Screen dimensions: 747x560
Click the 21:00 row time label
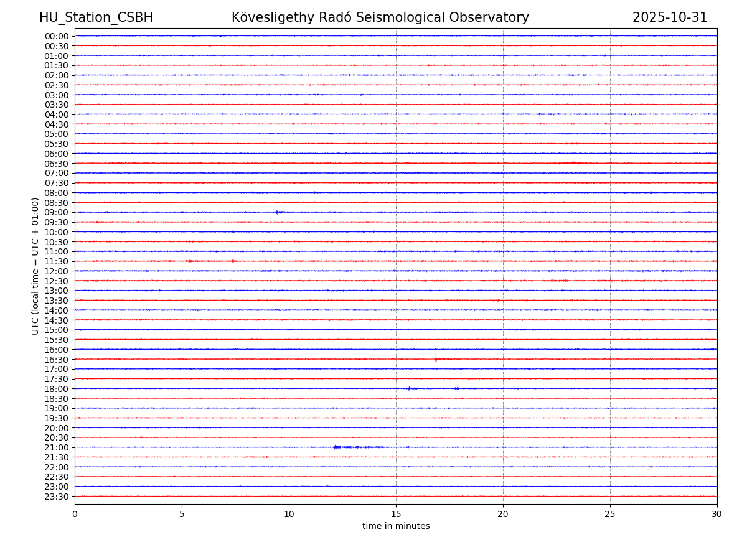(57, 447)
